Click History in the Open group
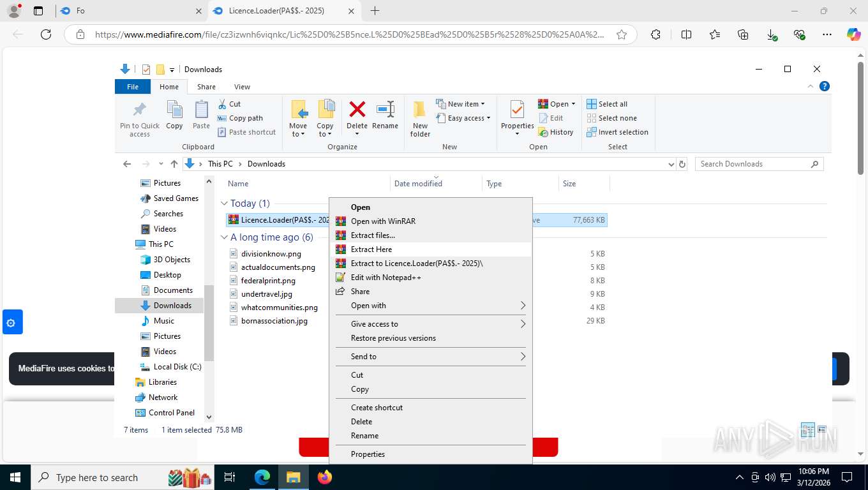Viewport: 868px width, 490px height. coord(556,132)
